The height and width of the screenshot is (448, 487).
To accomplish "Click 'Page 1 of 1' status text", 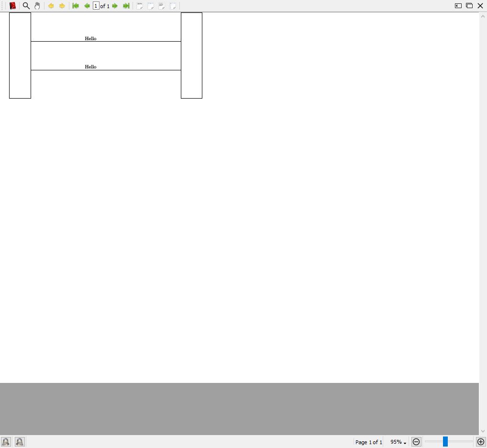I will pyautogui.click(x=369, y=442).
